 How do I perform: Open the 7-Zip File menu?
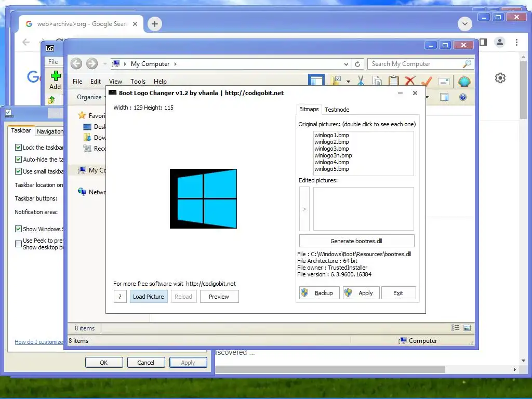tap(53, 62)
